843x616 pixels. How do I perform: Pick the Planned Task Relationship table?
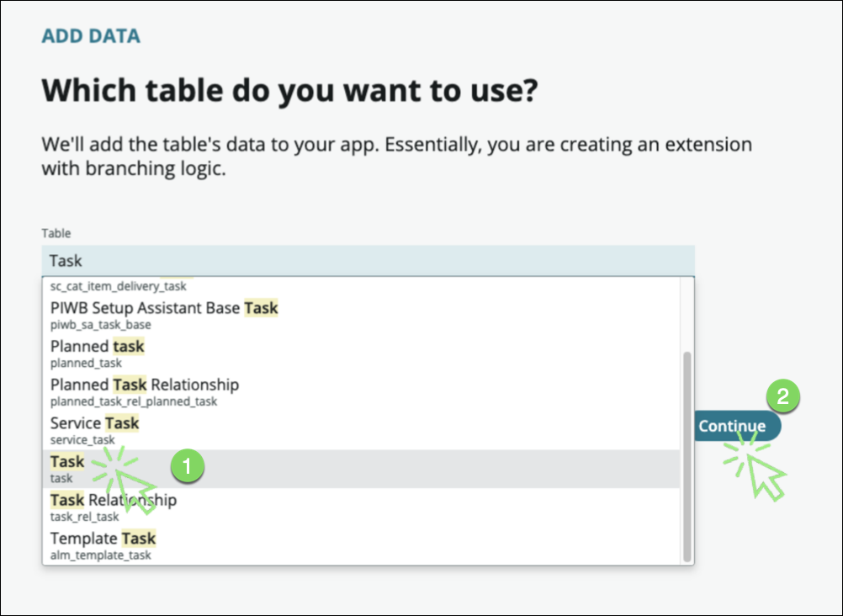point(144,391)
